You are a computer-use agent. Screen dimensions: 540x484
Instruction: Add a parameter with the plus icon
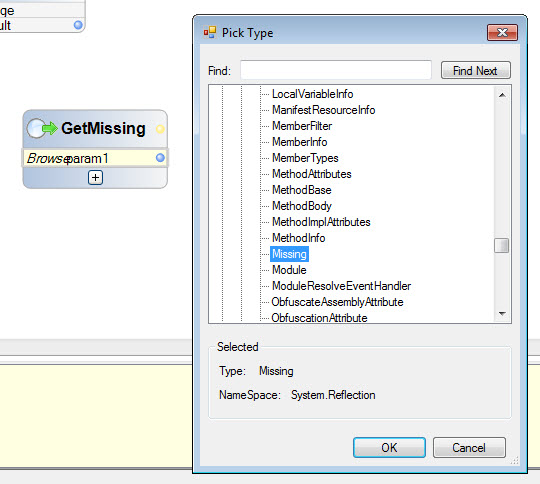point(95,177)
